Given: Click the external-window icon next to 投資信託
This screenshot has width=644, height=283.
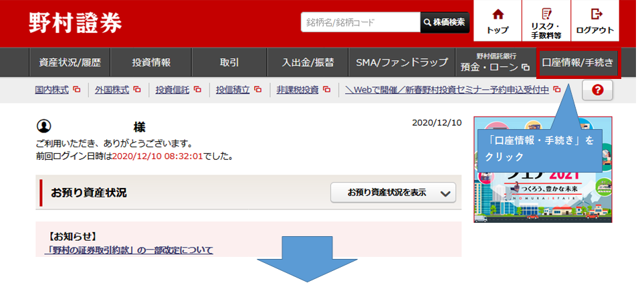Looking at the screenshot, I should 197,89.
